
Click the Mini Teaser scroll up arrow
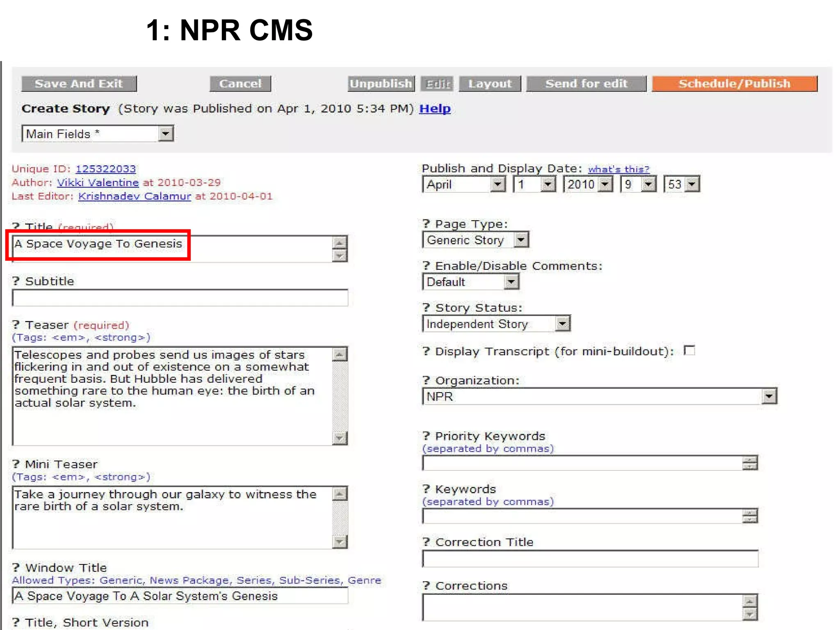[340, 494]
